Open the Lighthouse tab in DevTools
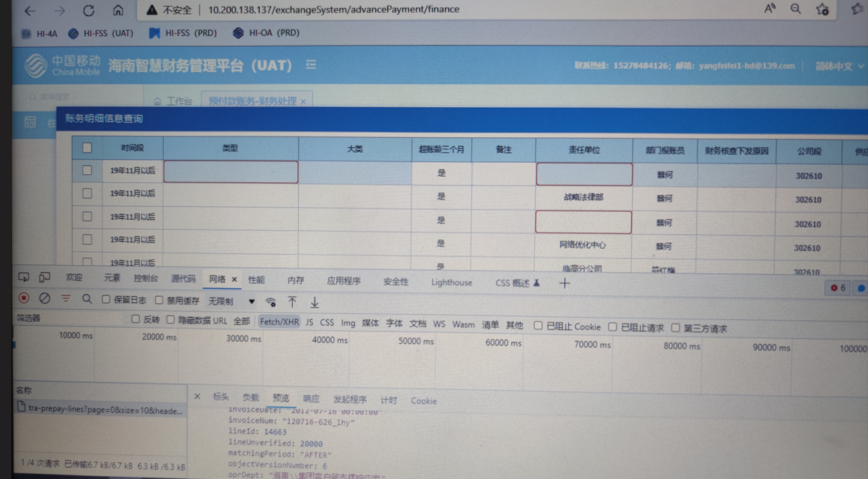Image resolution: width=868 pixels, height=479 pixels. click(452, 283)
